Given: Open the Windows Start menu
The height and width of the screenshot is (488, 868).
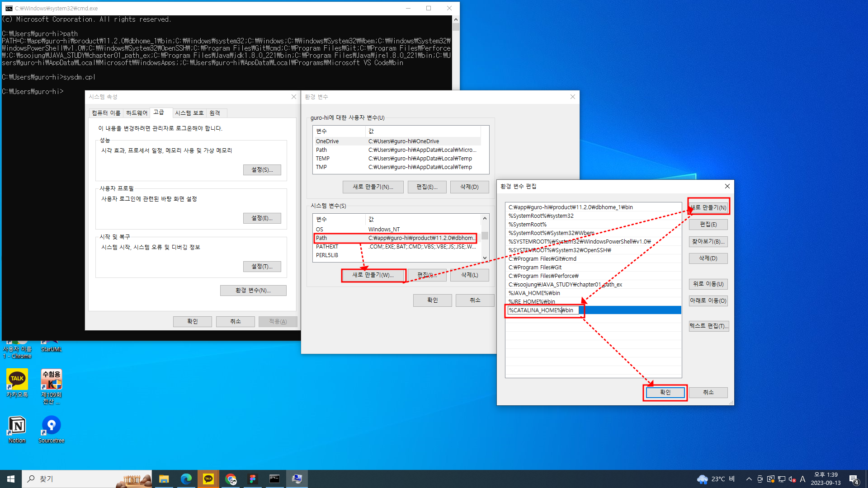Looking at the screenshot, I should pyautogui.click(x=11, y=479).
